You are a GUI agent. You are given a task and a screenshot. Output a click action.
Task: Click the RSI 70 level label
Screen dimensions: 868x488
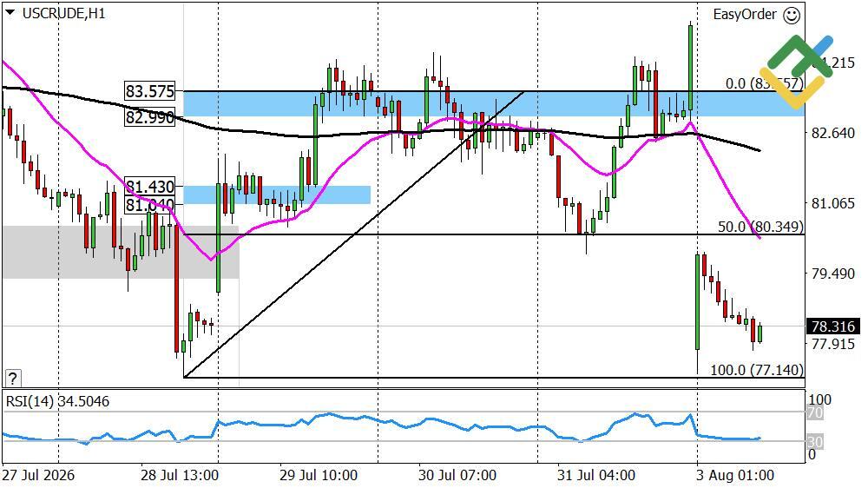click(815, 412)
